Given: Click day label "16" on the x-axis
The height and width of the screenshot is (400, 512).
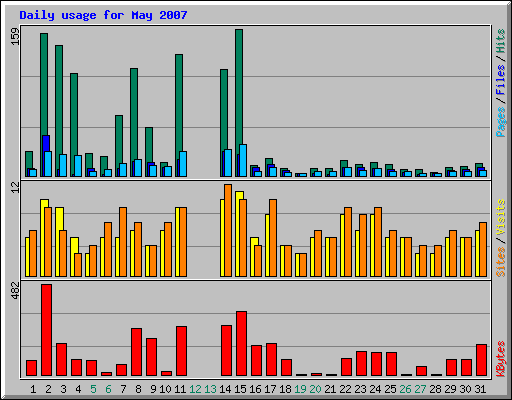Looking at the screenshot, I should point(255,389).
